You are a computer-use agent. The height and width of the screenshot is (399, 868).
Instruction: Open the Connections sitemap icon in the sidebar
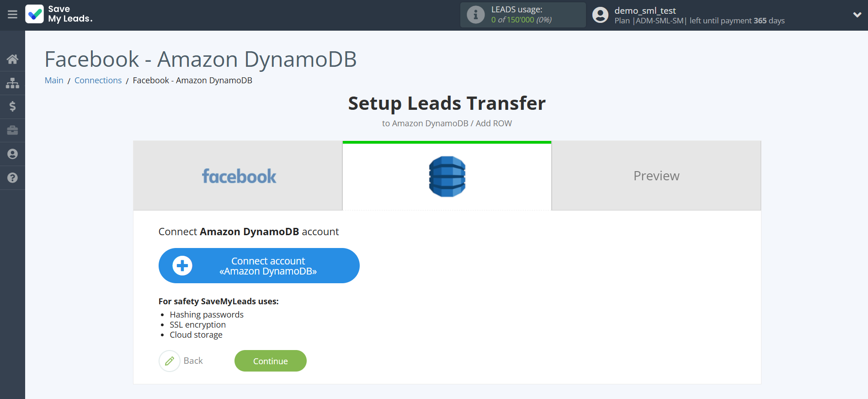12,83
